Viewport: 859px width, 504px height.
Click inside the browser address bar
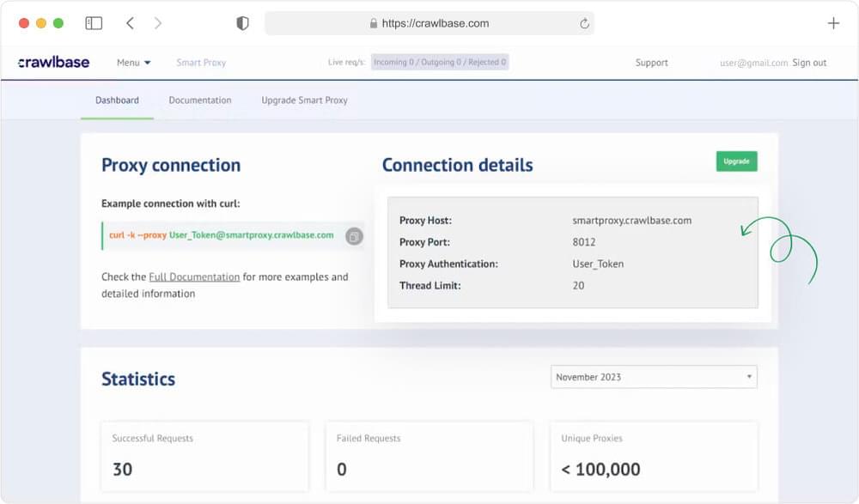pyautogui.click(x=429, y=23)
